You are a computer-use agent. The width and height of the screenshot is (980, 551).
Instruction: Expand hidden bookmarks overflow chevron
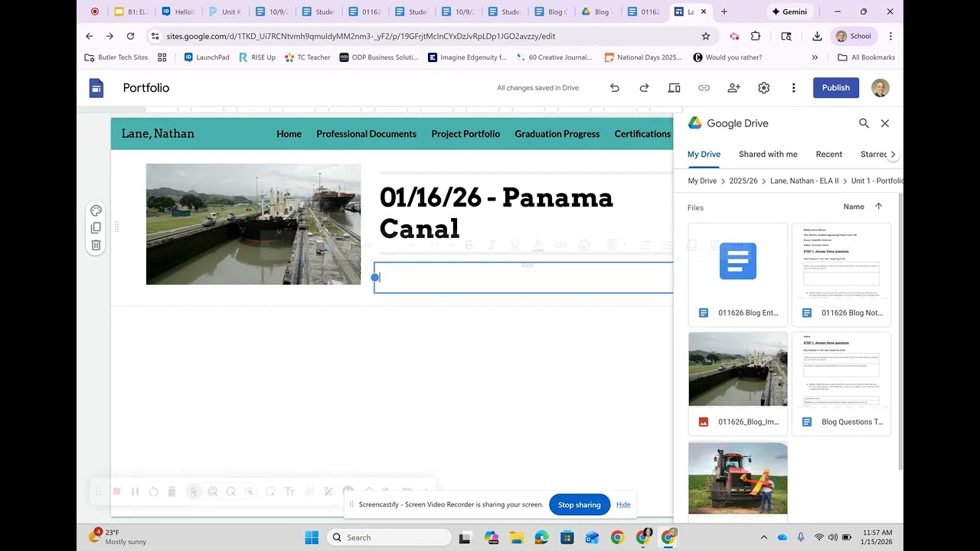815,57
